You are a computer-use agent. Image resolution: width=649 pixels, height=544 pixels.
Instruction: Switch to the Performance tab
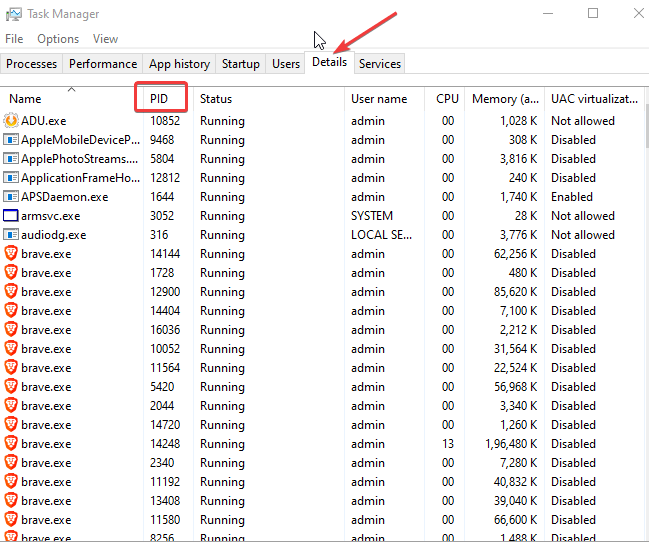[x=103, y=64]
